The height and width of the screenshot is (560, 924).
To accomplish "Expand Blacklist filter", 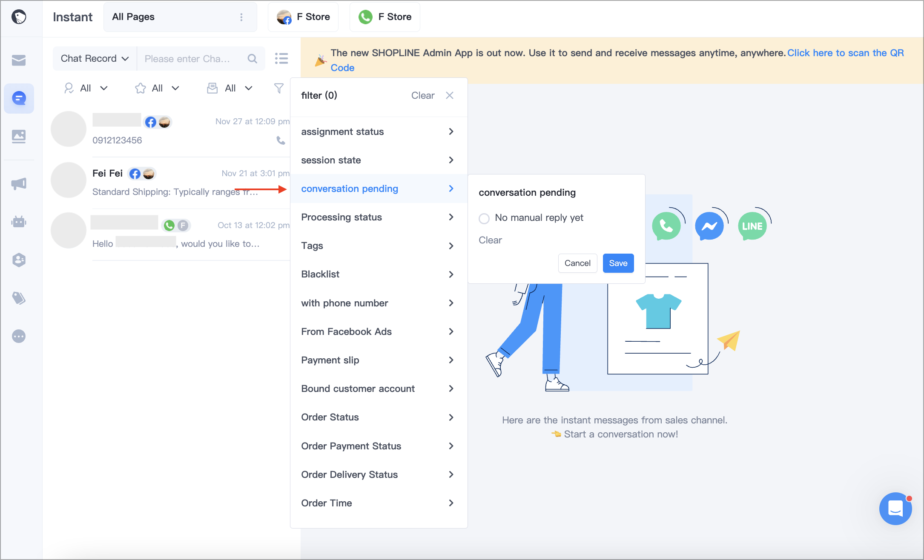I will point(379,274).
